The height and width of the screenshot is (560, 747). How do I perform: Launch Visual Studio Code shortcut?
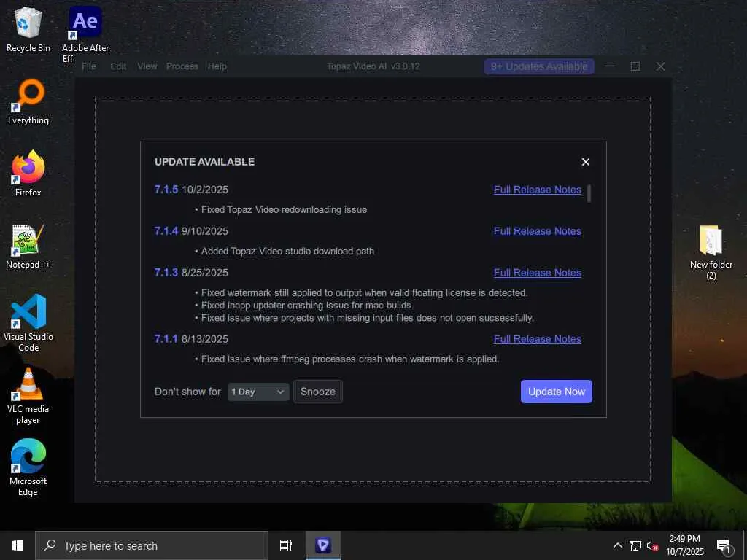pos(28,323)
